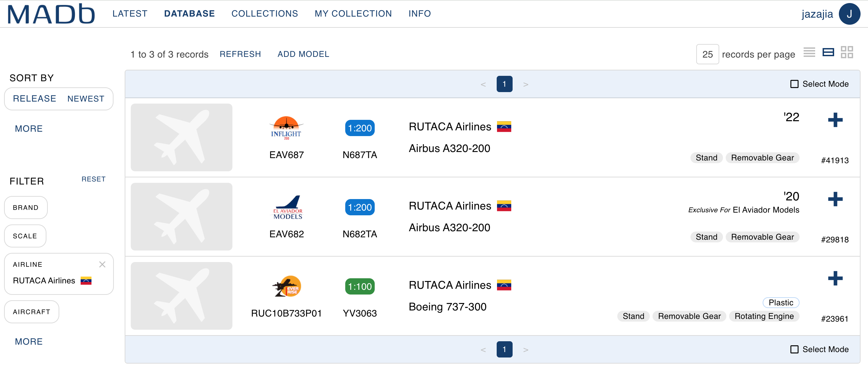This screenshot has width=868, height=369.
Task: Open the El Aviador Models brand logo
Action: coord(288,207)
